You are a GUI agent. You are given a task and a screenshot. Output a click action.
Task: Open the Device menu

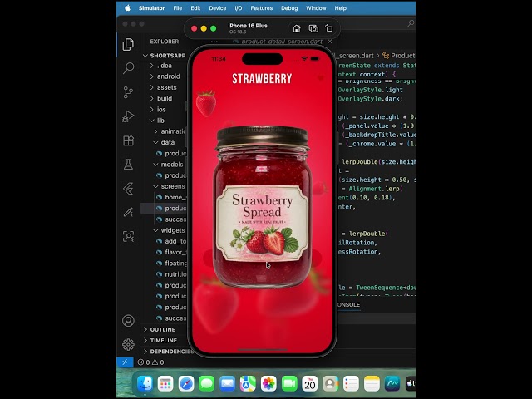[x=218, y=8]
